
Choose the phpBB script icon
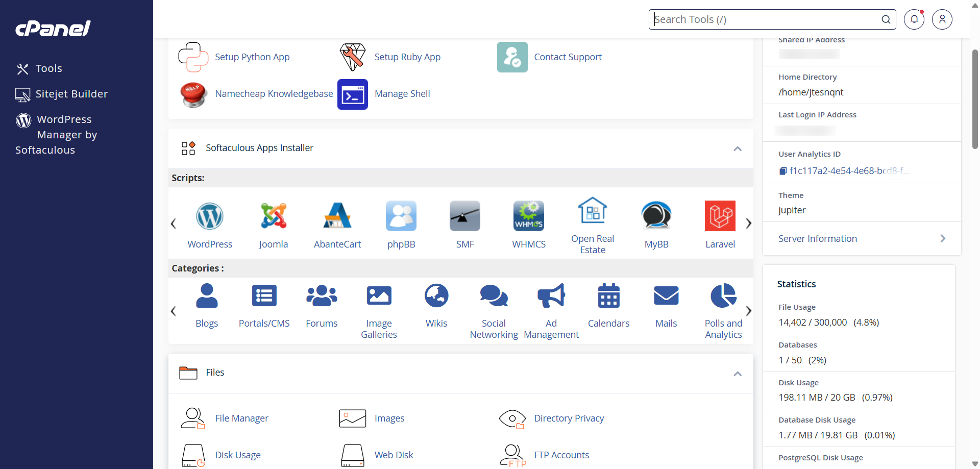pos(401,216)
